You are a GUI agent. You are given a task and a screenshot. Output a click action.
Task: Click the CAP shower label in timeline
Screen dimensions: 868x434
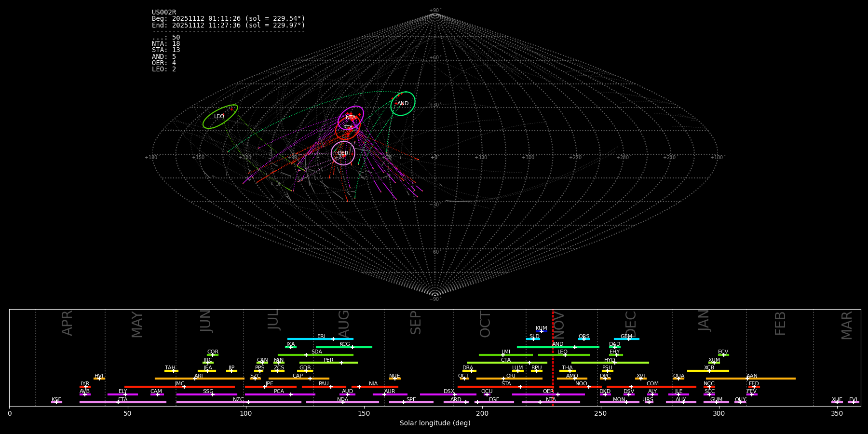point(298,376)
